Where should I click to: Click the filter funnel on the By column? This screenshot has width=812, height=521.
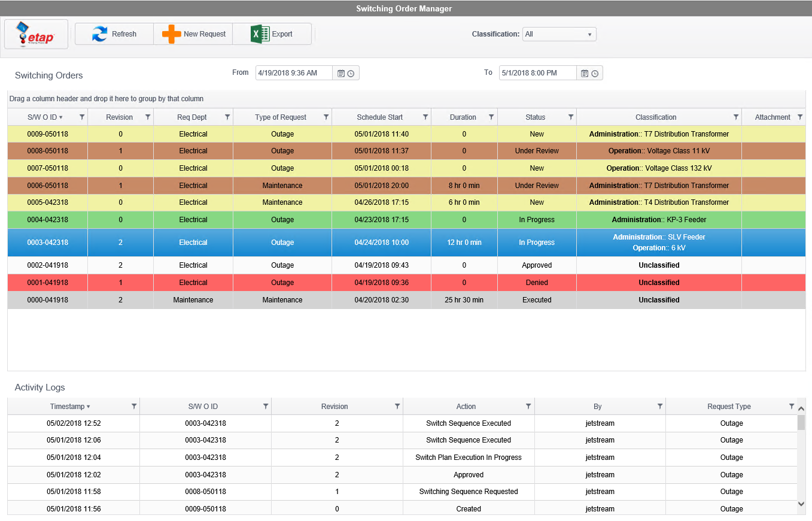(661, 406)
